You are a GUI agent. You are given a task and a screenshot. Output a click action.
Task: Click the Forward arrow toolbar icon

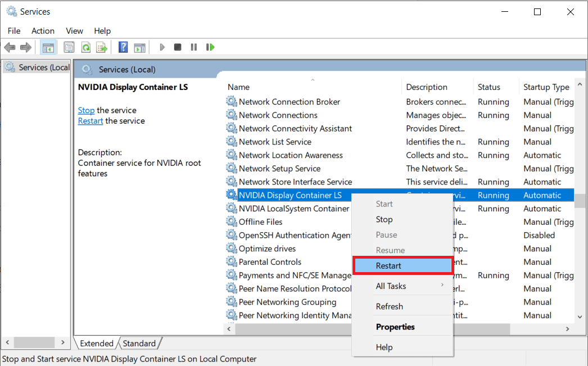pos(25,47)
